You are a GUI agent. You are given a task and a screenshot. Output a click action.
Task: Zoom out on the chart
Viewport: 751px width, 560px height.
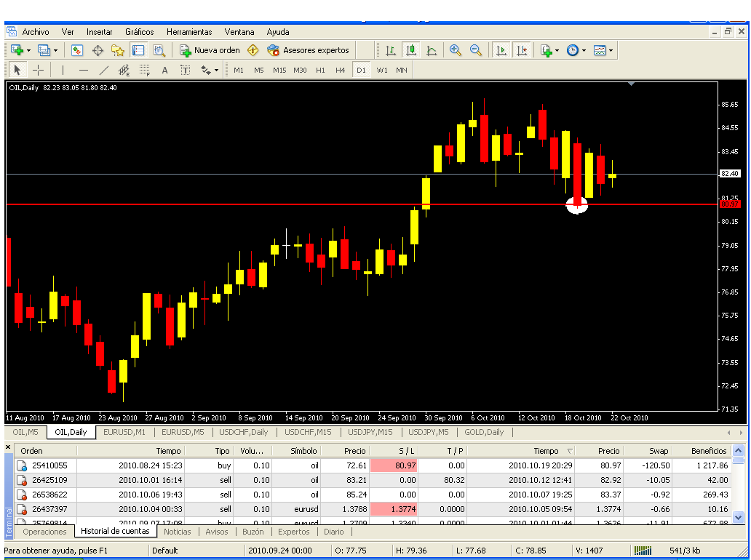pos(476,50)
